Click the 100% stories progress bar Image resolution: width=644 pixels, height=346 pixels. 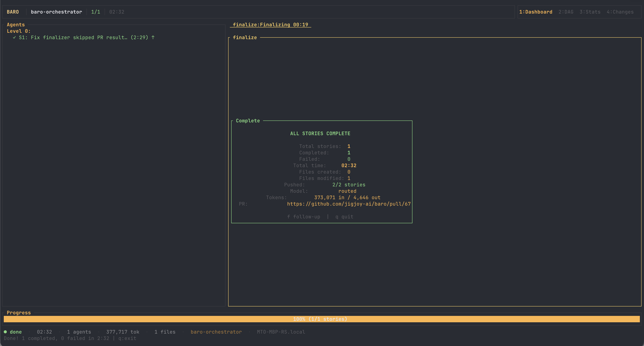(321, 319)
